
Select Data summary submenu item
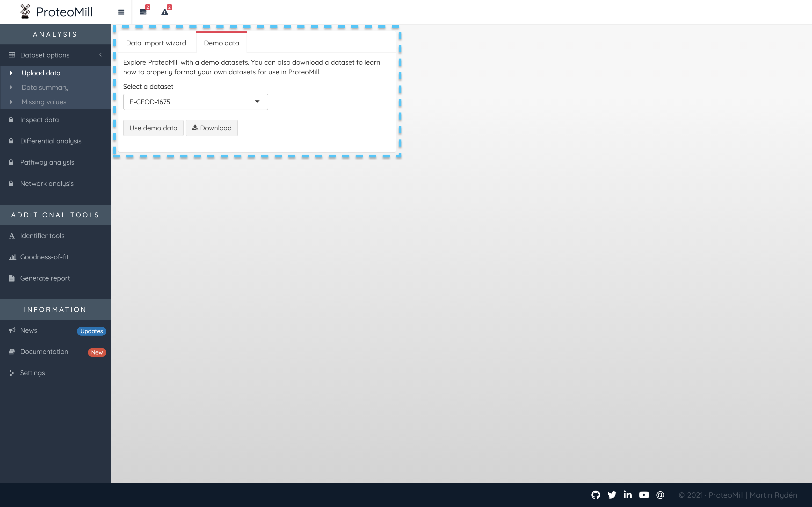tap(45, 87)
